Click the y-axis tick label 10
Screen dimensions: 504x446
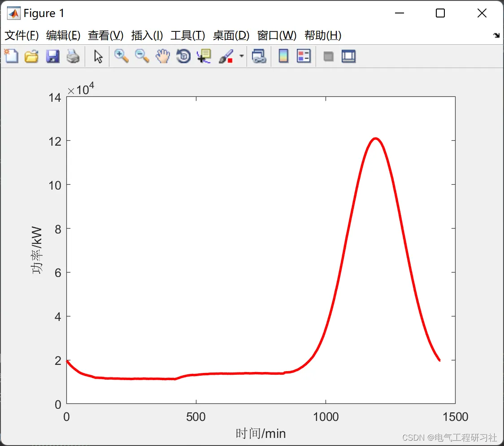pos(55,186)
